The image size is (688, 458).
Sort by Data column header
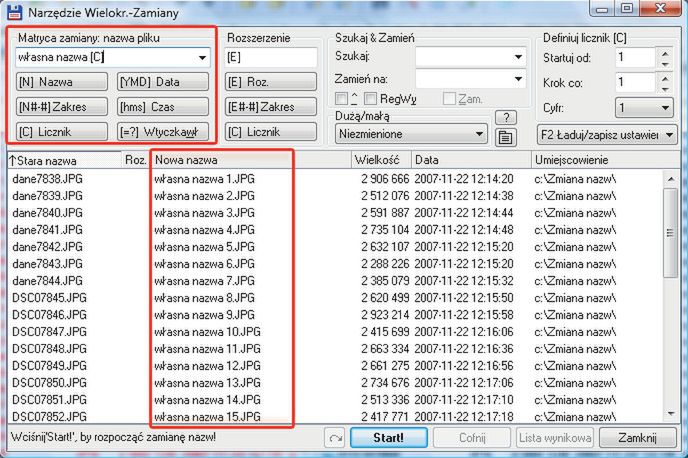click(471, 160)
